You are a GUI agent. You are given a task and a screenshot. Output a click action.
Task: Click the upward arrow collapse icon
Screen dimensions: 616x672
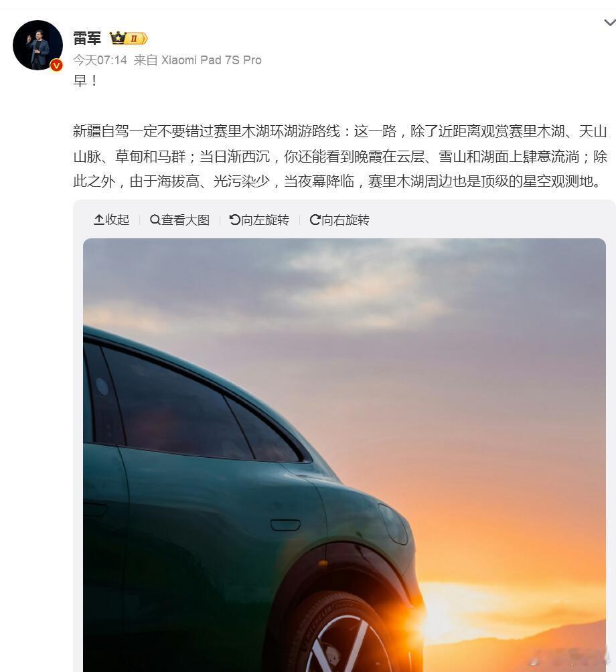(x=99, y=220)
